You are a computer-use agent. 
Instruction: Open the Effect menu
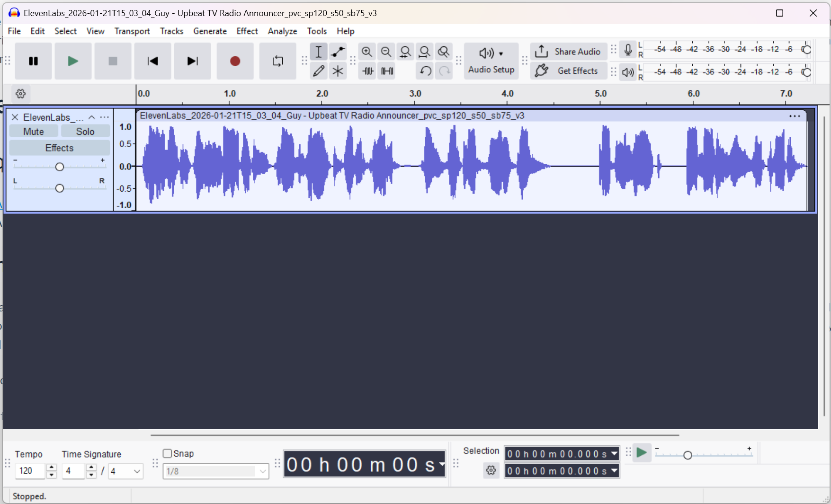point(247,31)
